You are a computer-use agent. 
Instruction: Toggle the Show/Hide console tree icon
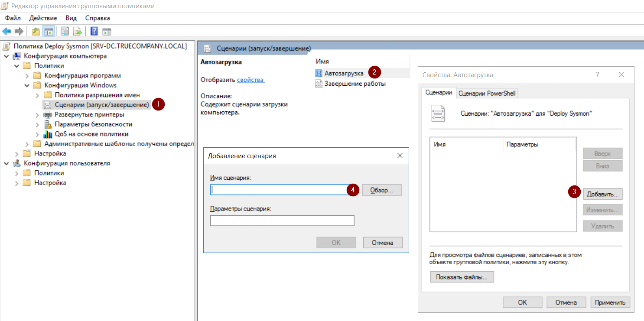[x=49, y=32]
